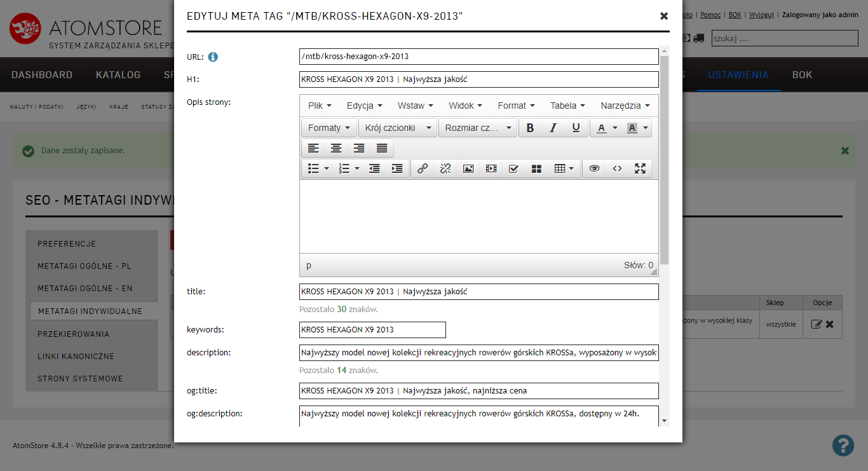Open source code view in editor
Screen dimensions: 868x471
[617, 168]
